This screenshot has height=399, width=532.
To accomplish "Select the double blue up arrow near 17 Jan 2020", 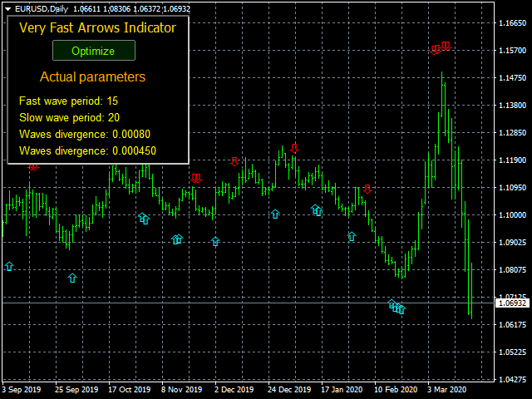I will 317,210.
